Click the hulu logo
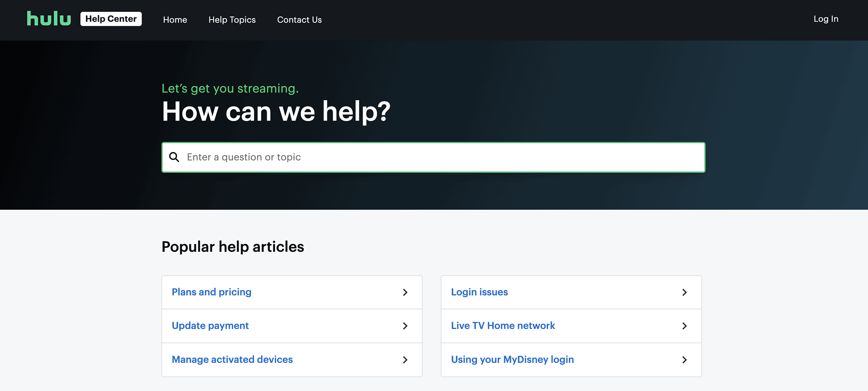This screenshot has height=391, width=868. 48,18
